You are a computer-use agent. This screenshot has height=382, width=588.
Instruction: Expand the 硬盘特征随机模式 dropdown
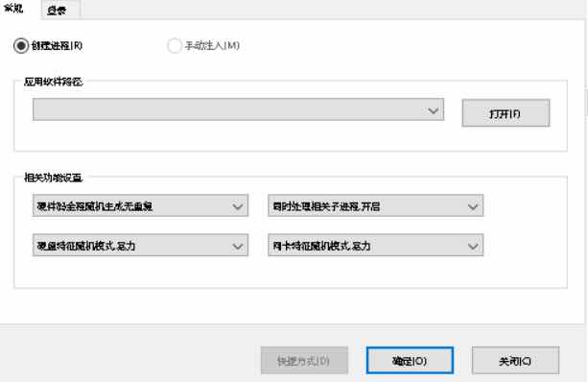[x=140, y=246]
